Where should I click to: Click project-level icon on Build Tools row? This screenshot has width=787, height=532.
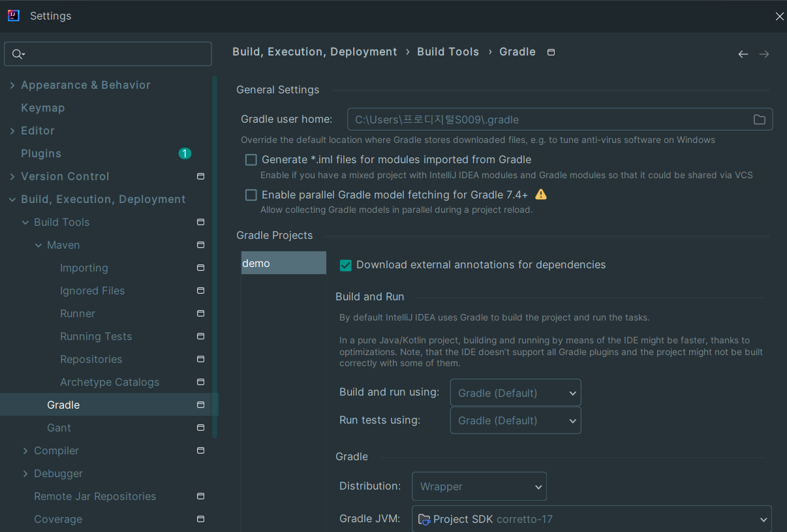(x=200, y=222)
